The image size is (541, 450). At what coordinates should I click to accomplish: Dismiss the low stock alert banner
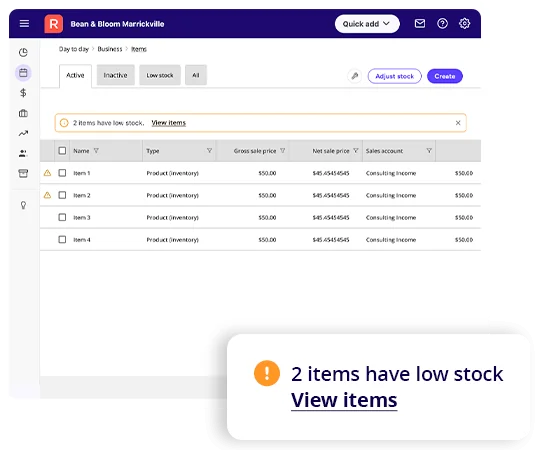(x=458, y=123)
